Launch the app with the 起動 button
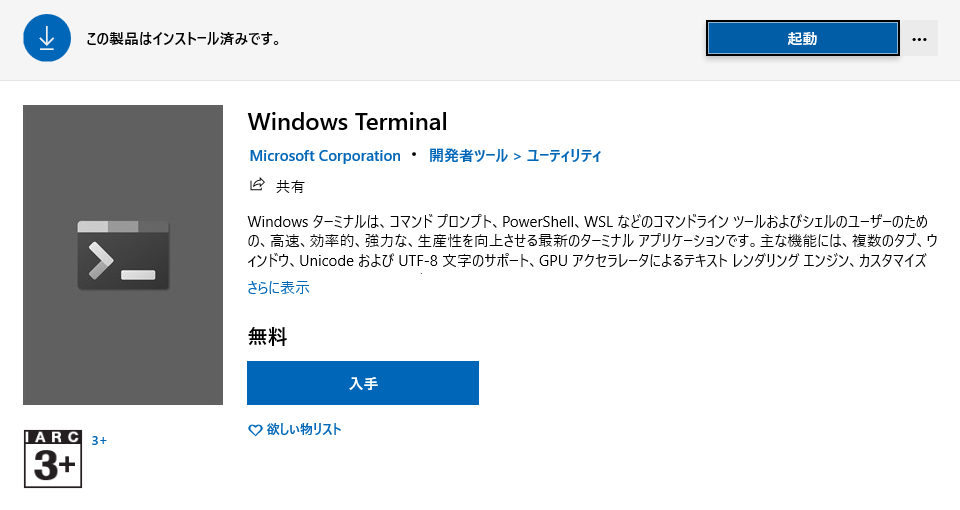The width and height of the screenshot is (960, 510). pos(802,39)
